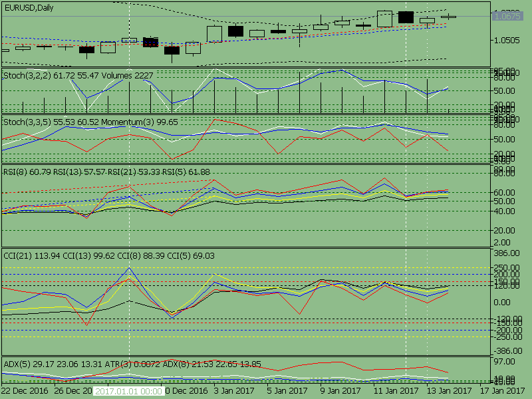Click the 0.00 level on CCI scale
The width and height of the screenshot is (532, 399).
[x=503, y=303]
